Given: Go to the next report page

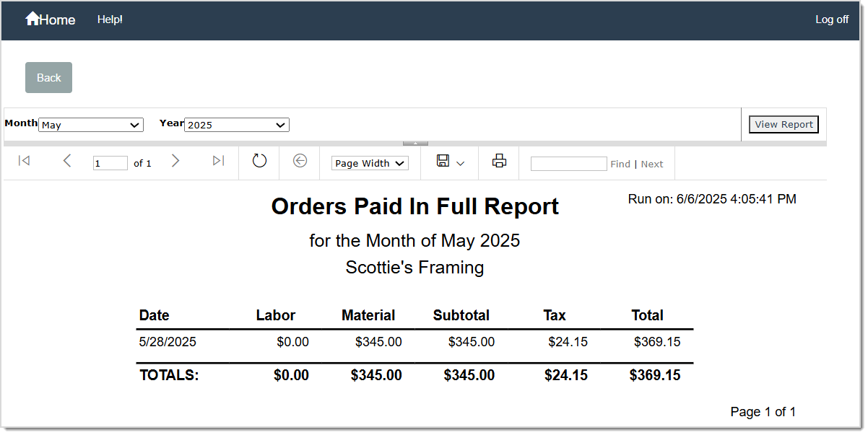Looking at the screenshot, I should pyautogui.click(x=175, y=161).
